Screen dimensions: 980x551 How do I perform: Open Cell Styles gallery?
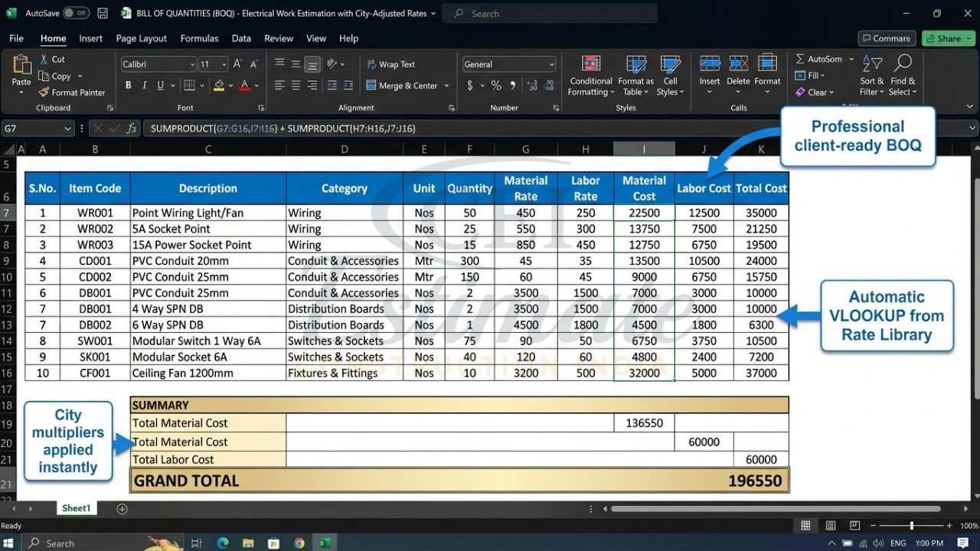[x=670, y=76]
